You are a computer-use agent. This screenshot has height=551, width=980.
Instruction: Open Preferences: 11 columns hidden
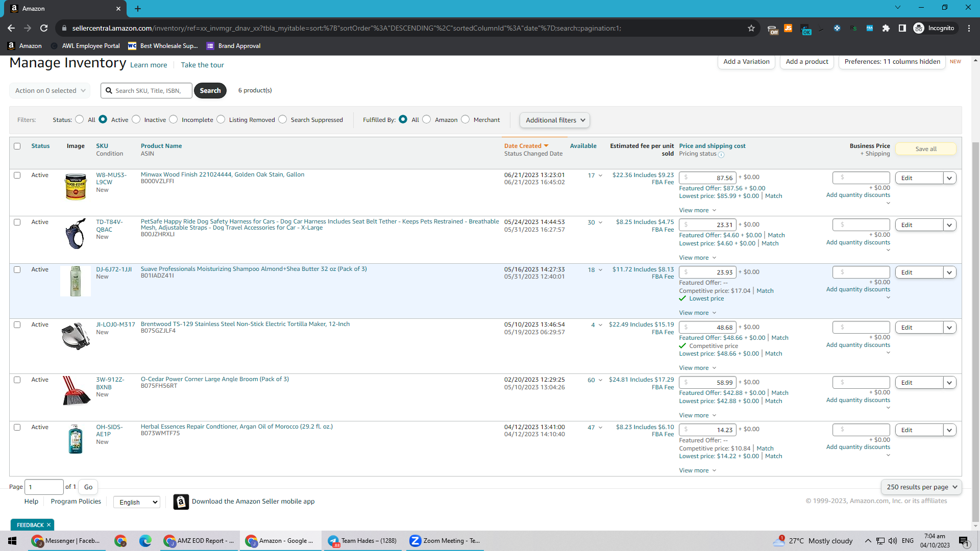(892, 62)
